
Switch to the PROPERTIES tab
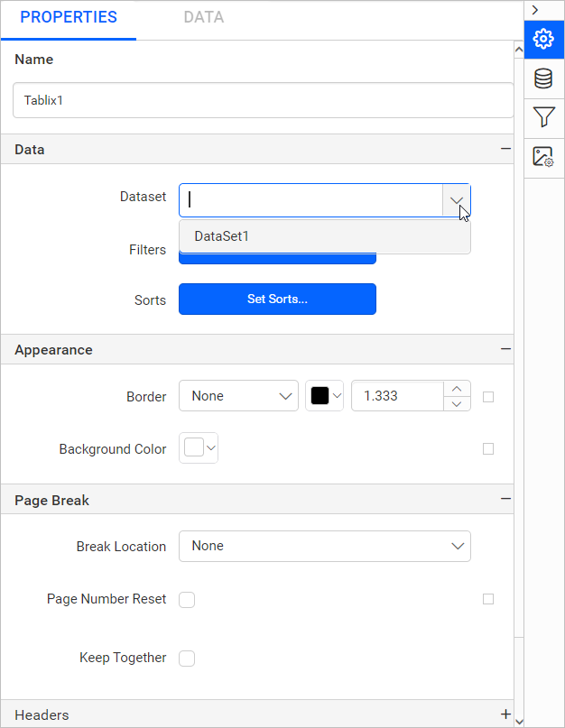pos(69,18)
